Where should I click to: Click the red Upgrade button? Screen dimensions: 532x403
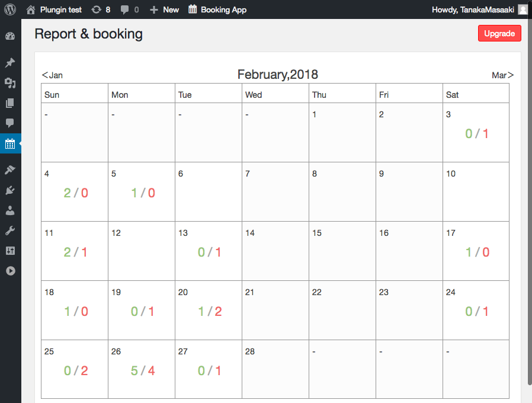point(499,34)
